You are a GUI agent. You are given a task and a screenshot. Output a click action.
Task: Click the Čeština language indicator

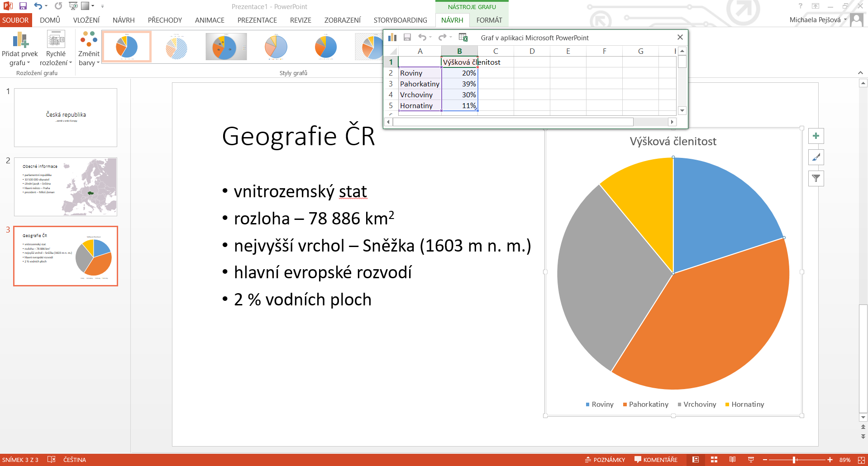pos(75,460)
